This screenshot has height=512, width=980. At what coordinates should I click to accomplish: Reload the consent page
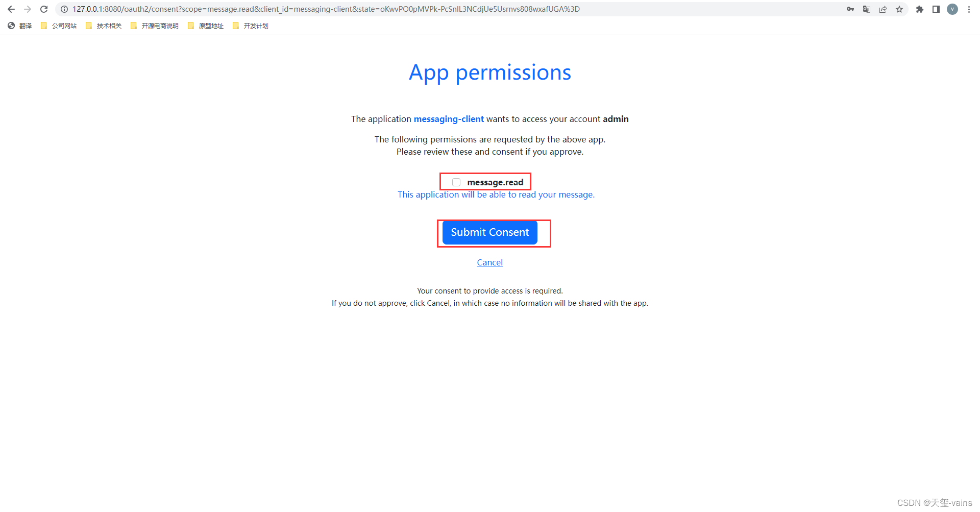point(44,9)
